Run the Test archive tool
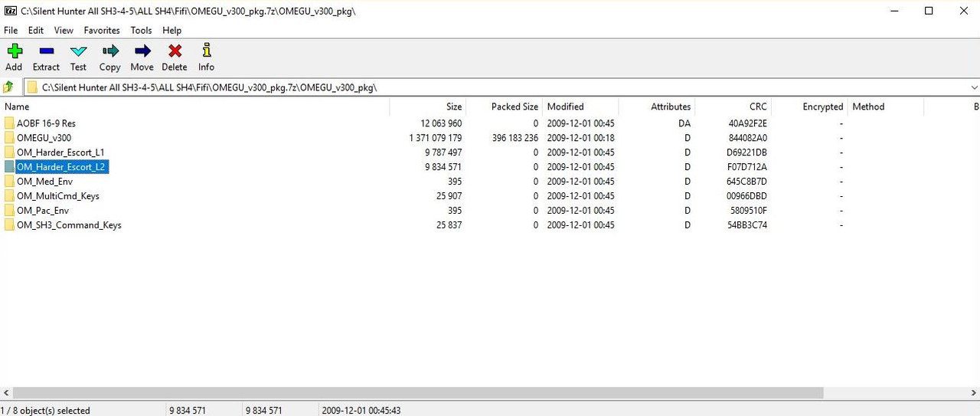The height and width of the screenshot is (416, 980). point(78,51)
